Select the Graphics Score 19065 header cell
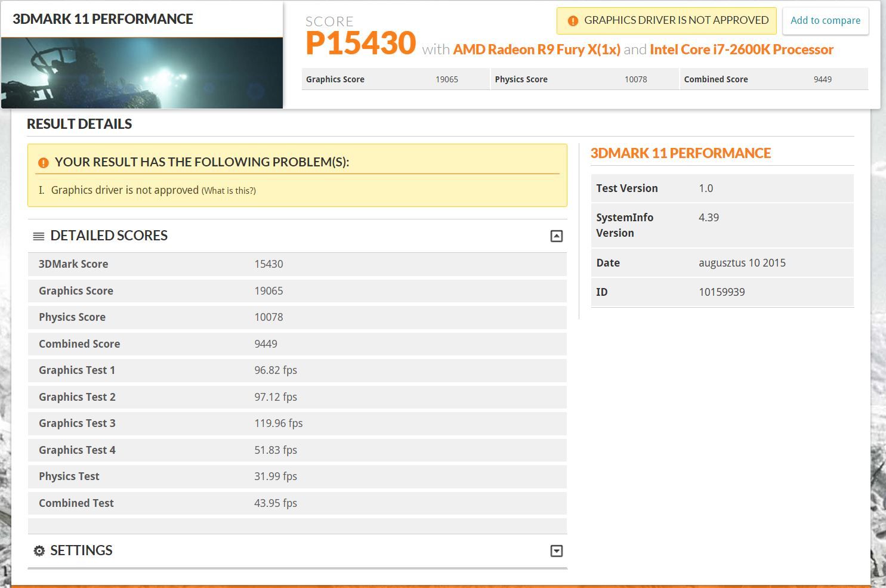 [x=396, y=79]
